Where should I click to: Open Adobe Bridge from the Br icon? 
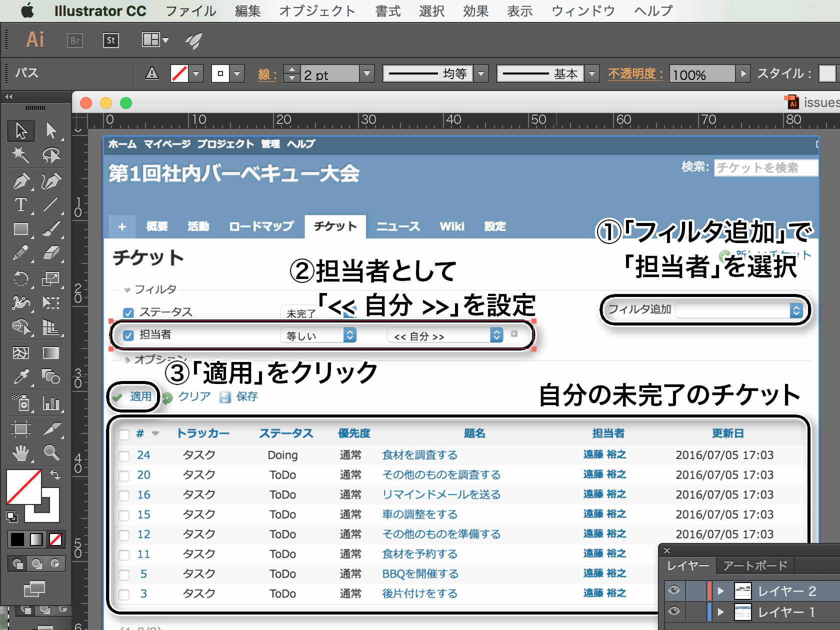(74, 40)
